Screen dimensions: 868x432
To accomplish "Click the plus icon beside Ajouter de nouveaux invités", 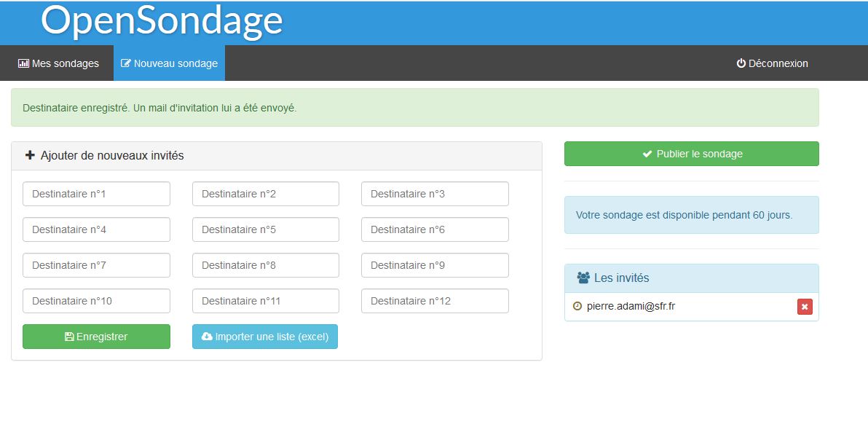I will pos(30,155).
